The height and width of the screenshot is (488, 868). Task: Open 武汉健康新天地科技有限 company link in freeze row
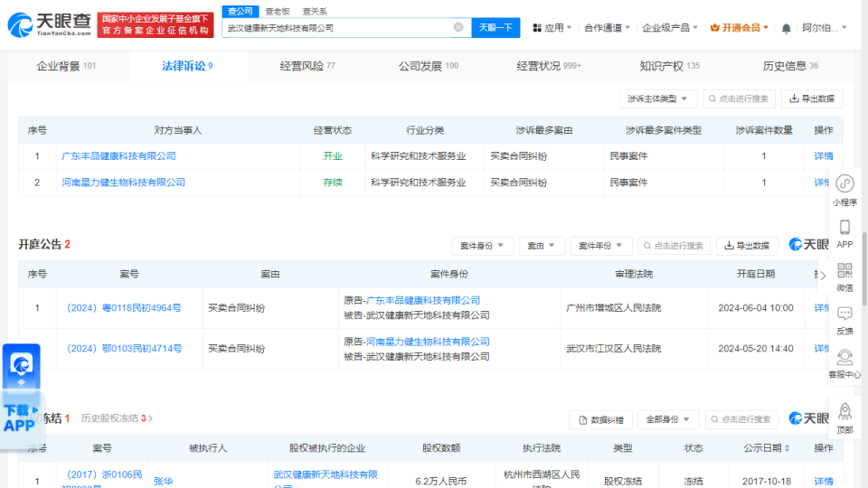click(325, 478)
